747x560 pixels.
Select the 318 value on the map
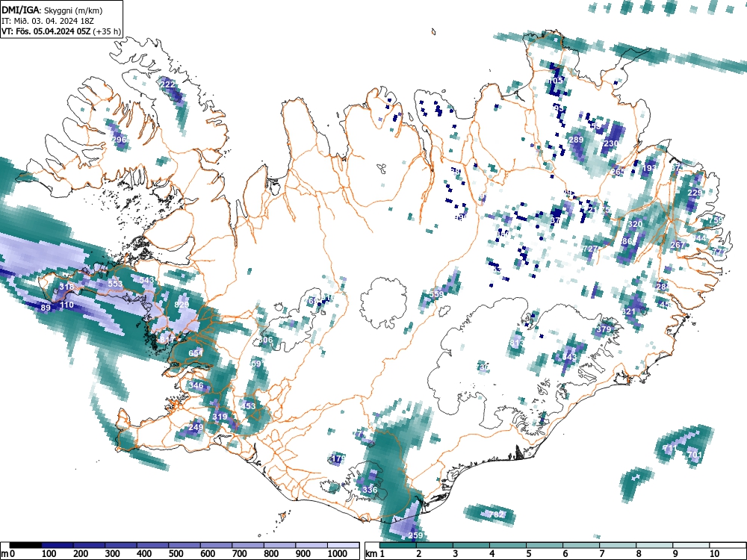66,287
